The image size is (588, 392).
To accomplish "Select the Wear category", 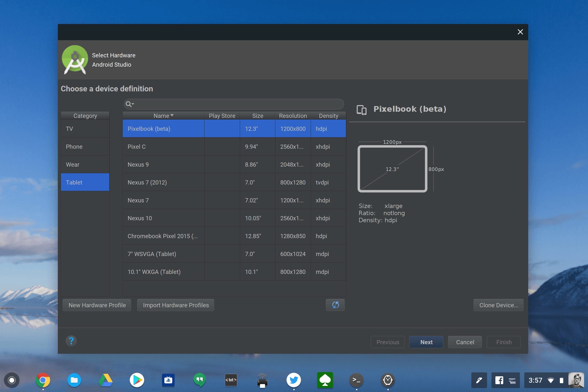I will coord(85,164).
